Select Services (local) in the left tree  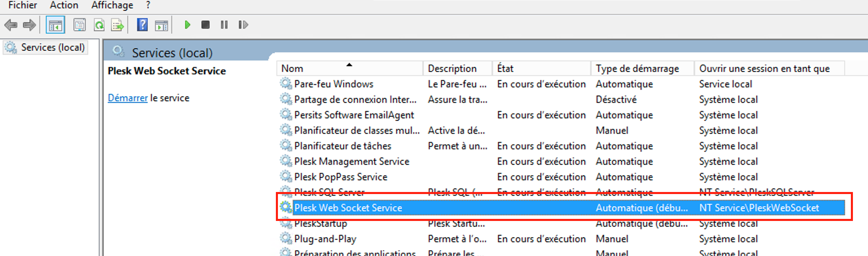coord(53,48)
